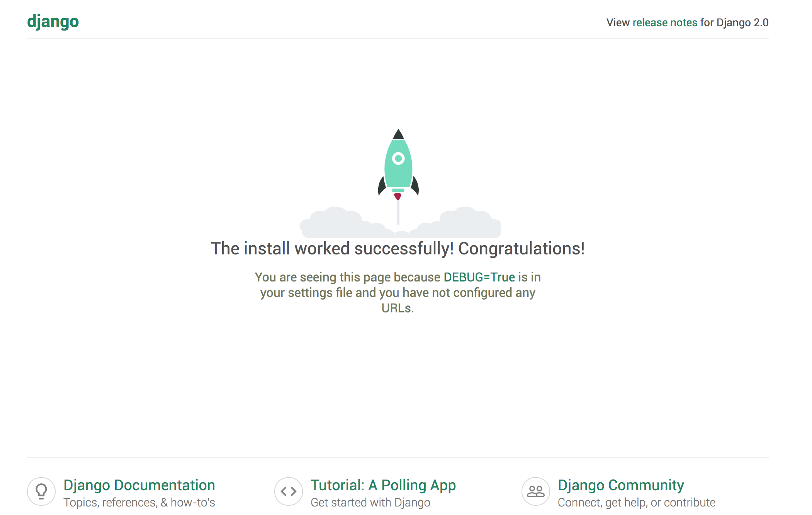Click text 'Get started with Django'
The width and height of the screenshot is (812, 515).
(x=370, y=502)
